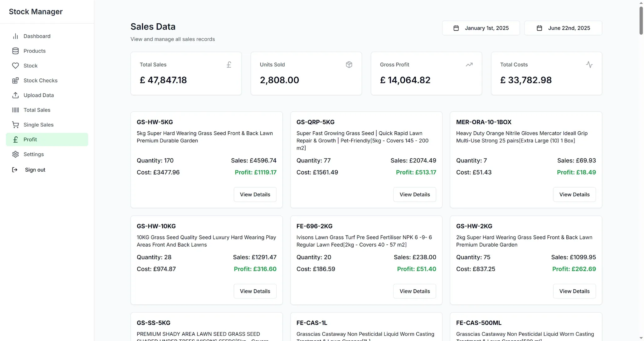Click the Stock Checks grid icon
The width and height of the screenshot is (644, 341).
pyautogui.click(x=15, y=81)
